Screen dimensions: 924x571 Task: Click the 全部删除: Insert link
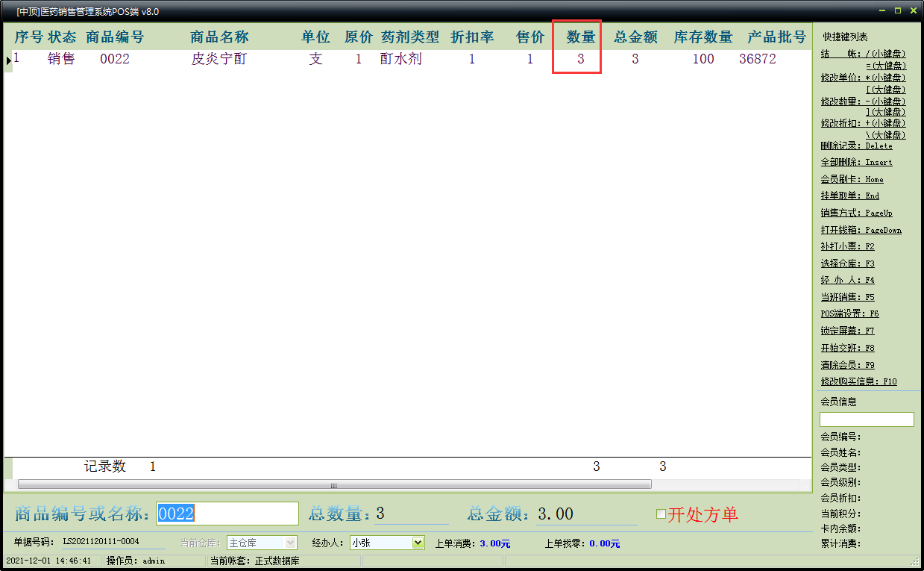[x=856, y=162]
